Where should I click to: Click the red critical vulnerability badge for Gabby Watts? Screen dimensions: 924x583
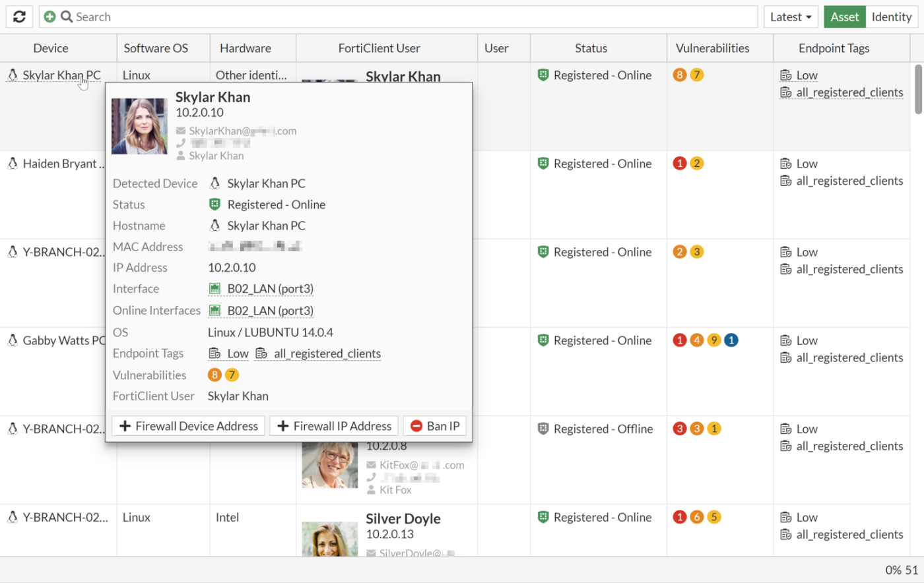point(679,340)
